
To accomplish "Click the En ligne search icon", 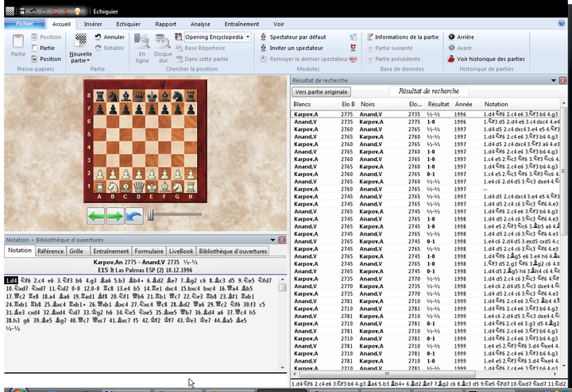I will (142, 41).
